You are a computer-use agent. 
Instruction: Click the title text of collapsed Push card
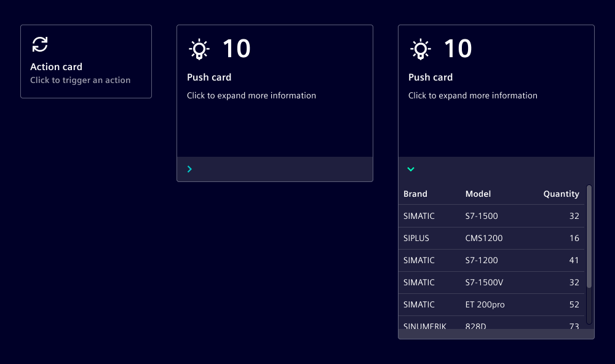(209, 77)
